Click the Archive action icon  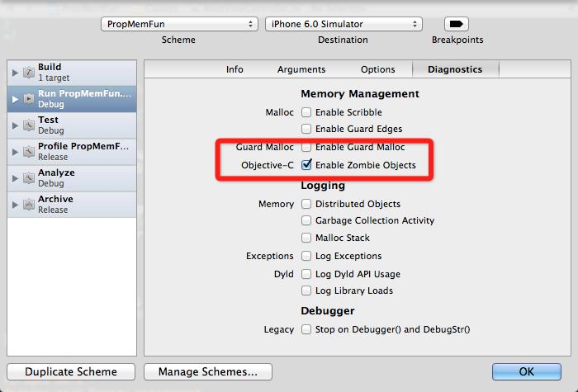click(28, 205)
